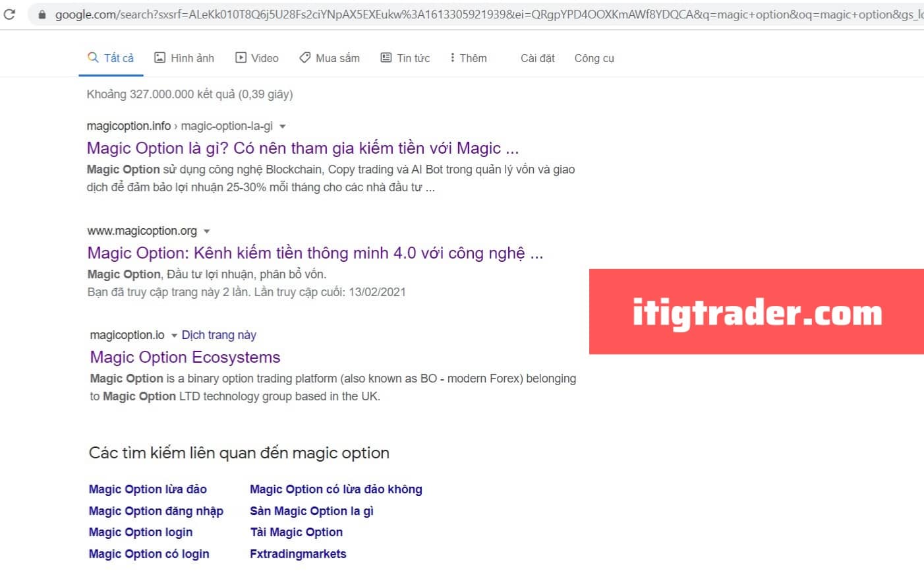924x583 pixels.
Task: Click related search 'Fxtradingmarkets'
Action: [298, 554]
